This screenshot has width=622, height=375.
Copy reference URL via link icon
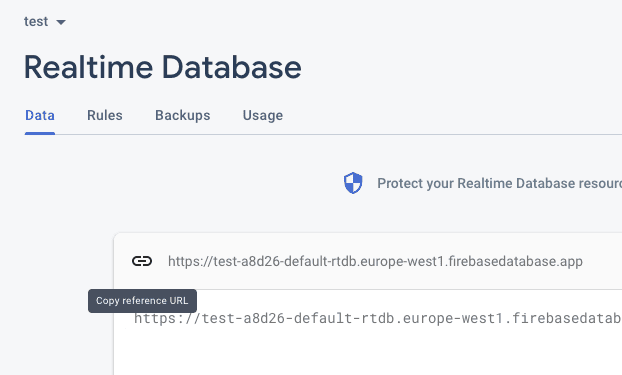[142, 261]
